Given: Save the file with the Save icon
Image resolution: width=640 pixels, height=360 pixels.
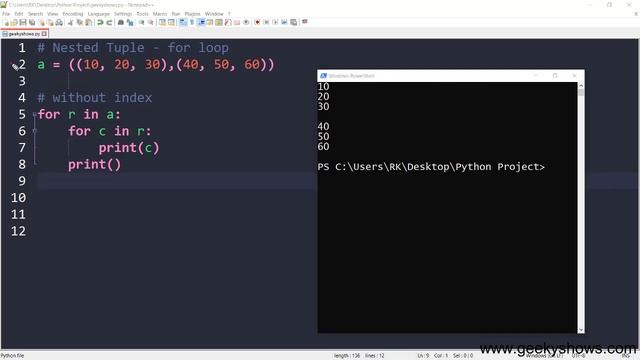Looking at the screenshot, I should pos(23,22).
